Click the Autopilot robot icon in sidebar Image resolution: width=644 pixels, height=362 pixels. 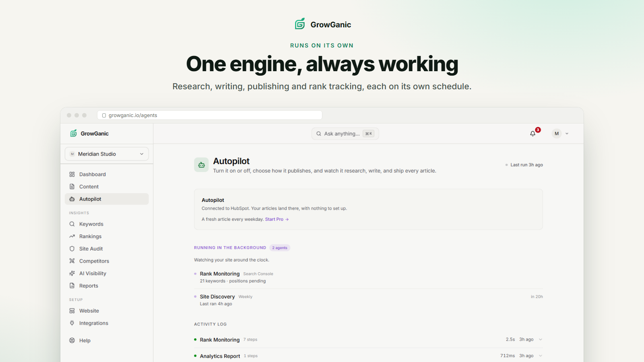[72, 199]
